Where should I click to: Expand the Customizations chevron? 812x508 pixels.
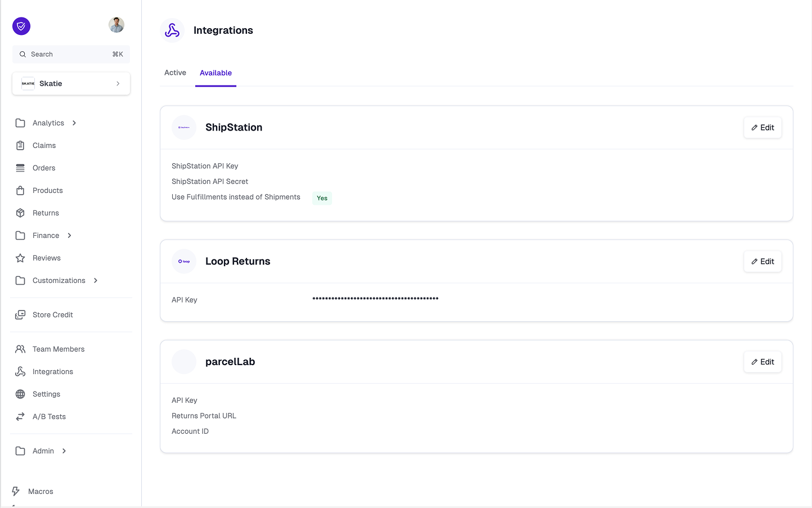pyautogui.click(x=96, y=280)
